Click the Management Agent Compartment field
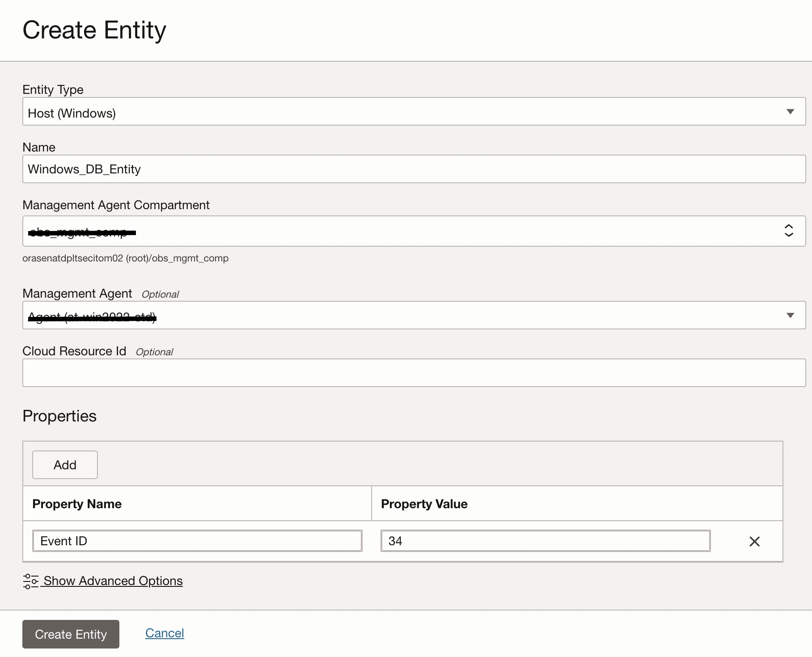Image resolution: width=812 pixels, height=657 pixels. [x=402, y=231]
